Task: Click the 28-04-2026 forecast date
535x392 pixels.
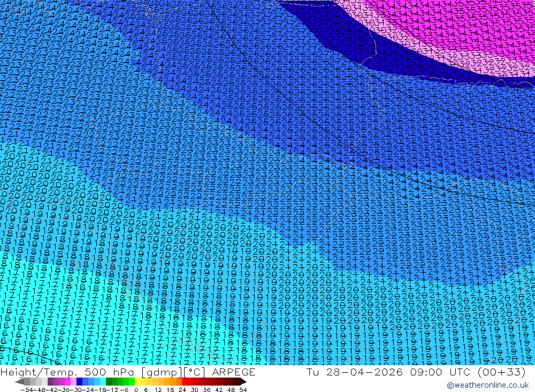Action: (364, 372)
